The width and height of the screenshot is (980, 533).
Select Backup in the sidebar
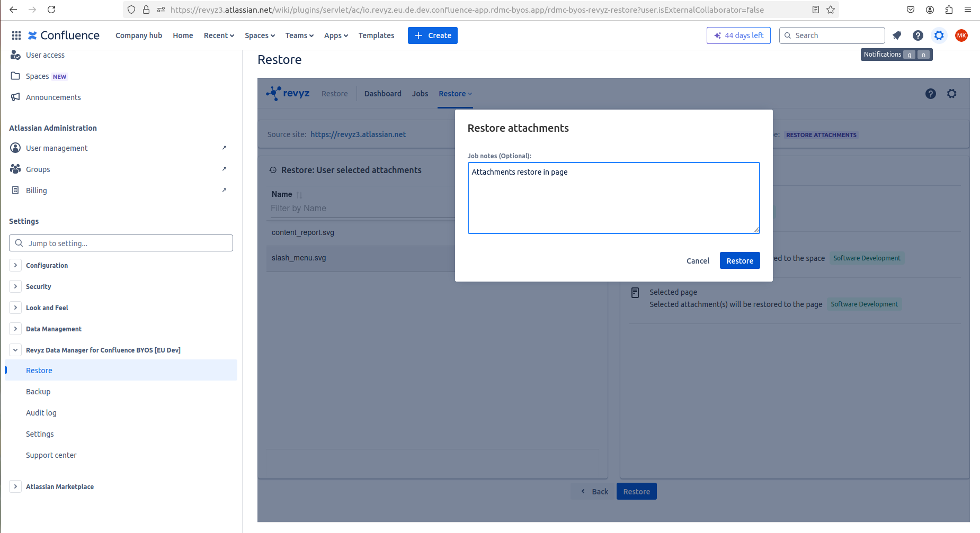(x=121, y=392)
